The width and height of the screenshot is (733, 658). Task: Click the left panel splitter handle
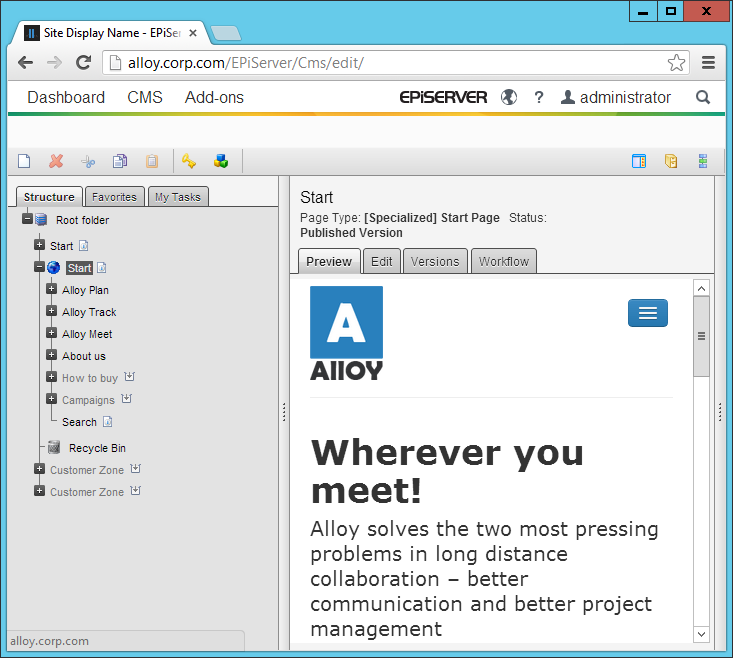pyautogui.click(x=284, y=412)
